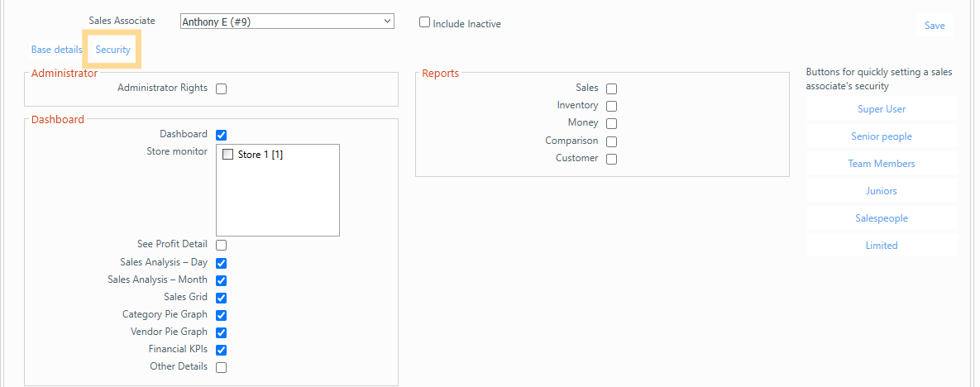Viewport: 980px width, 387px height.
Task: Check the Inventory reports checkbox
Action: pos(611,106)
